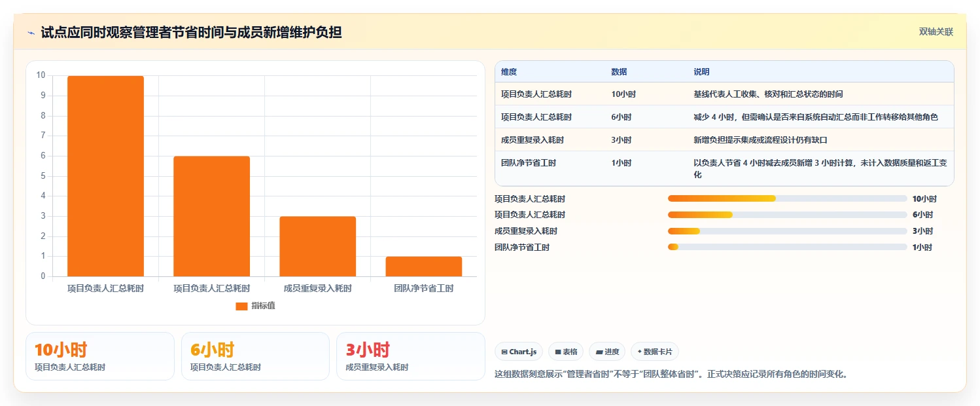980x406 pixels.
Task: Click the description starting 以负责人节省 4 小时
Action: pyautogui.click(x=820, y=169)
